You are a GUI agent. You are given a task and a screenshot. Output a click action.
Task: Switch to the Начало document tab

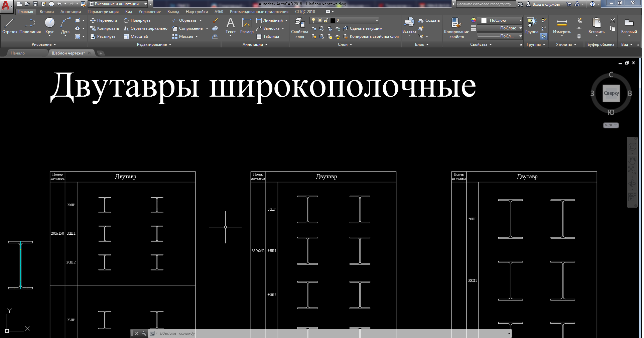pos(18,53)
